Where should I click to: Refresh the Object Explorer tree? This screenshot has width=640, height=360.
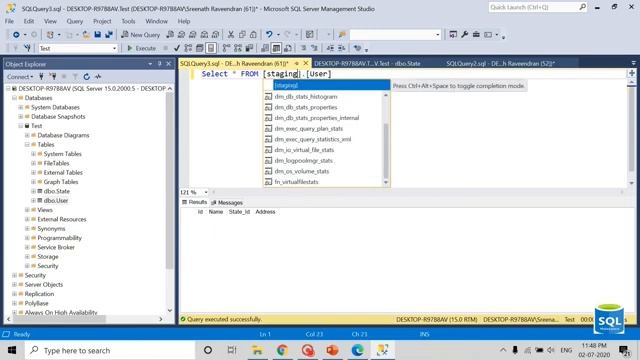[87, 76]
